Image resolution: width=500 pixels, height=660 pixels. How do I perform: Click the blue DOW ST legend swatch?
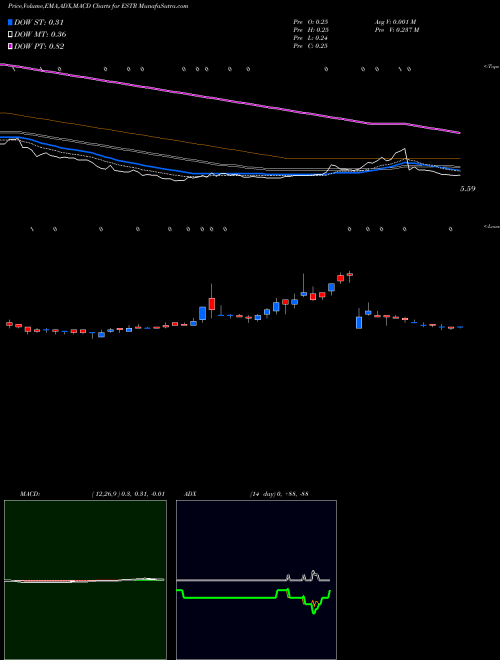tap(10, 22)
